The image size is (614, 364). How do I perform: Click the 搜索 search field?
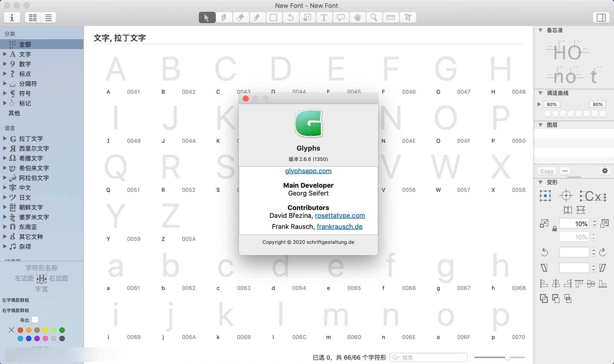(x=429, y=357)
